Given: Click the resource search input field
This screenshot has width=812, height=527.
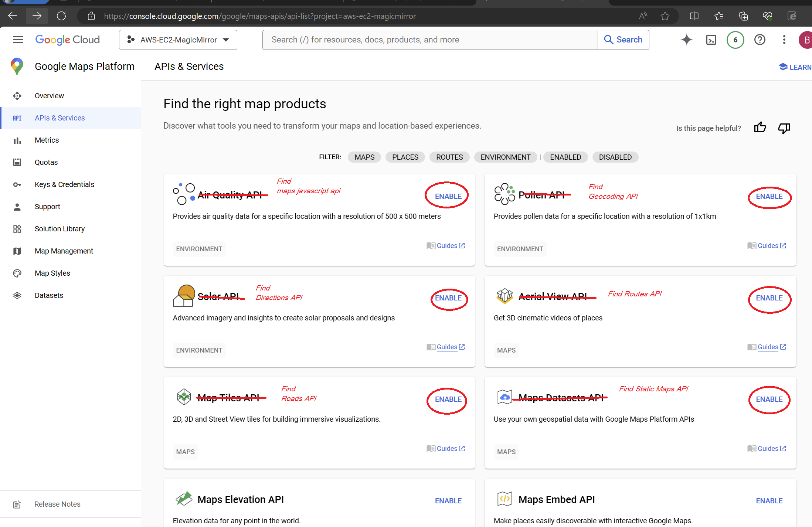Looking at the screenshot, I should click(430, 40).
